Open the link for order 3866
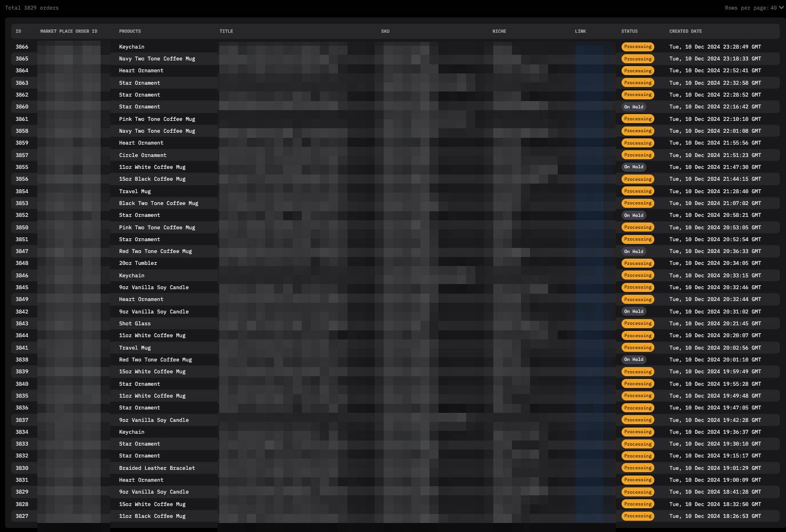This screenshot has height=532, width=786. 594,47
